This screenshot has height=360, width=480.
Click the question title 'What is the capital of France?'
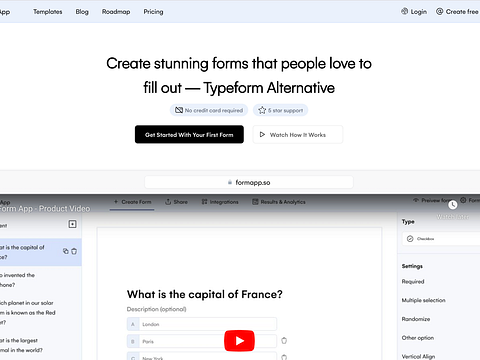coord(205,294)
